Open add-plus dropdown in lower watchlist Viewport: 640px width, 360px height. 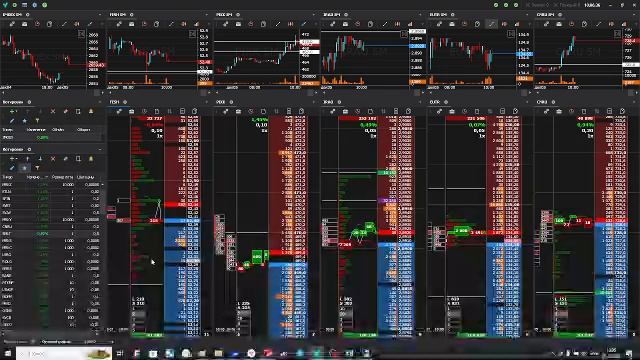pos(13,159)
